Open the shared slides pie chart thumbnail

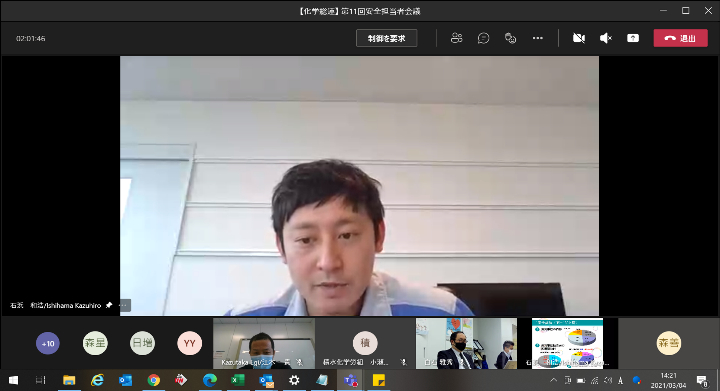tap(567, 343)
